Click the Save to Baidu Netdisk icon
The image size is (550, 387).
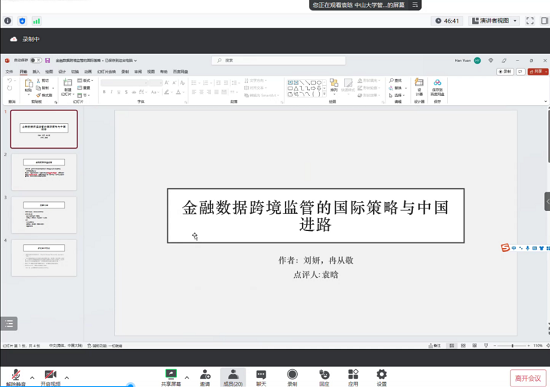click(x=437, y=87)
